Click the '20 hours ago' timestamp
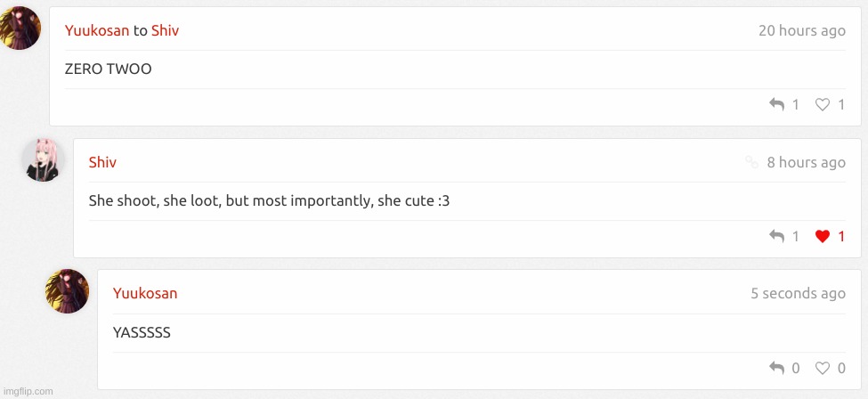 801,30
